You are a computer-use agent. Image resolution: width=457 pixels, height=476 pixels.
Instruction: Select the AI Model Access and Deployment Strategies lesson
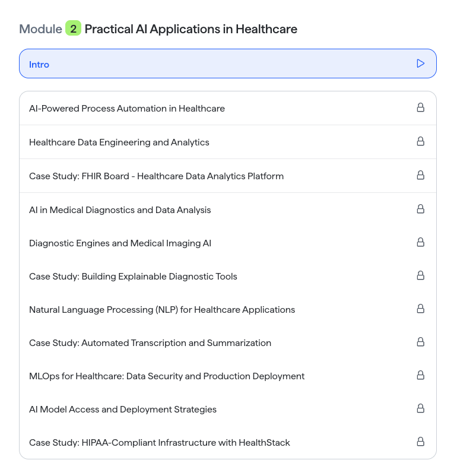pos(228,409)
